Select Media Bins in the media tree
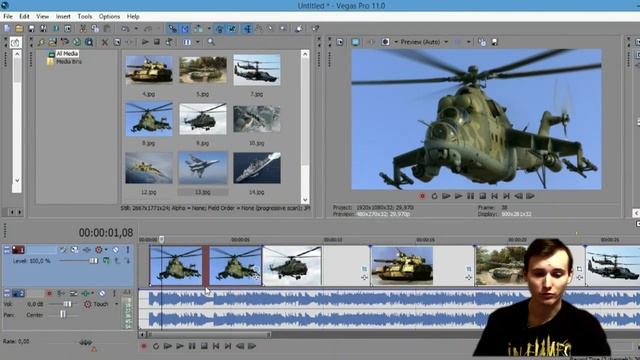 point(69,62)
